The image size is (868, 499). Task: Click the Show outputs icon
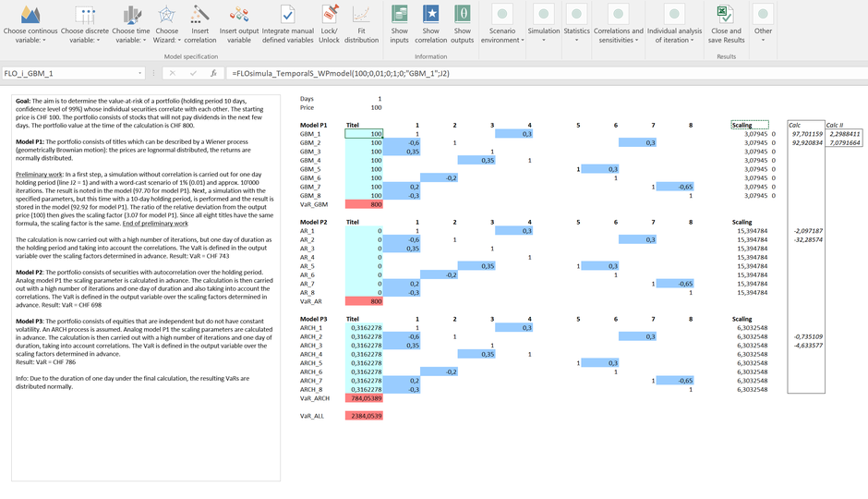pos(463,16)
